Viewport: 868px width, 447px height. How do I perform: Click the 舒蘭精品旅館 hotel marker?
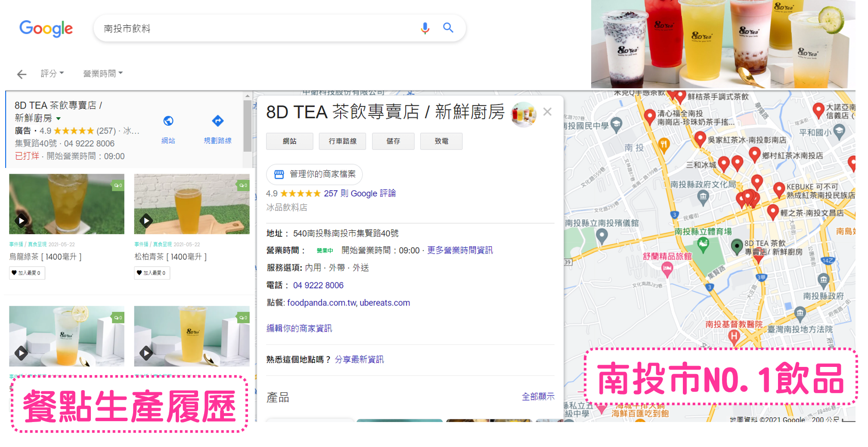pos(667,270)
